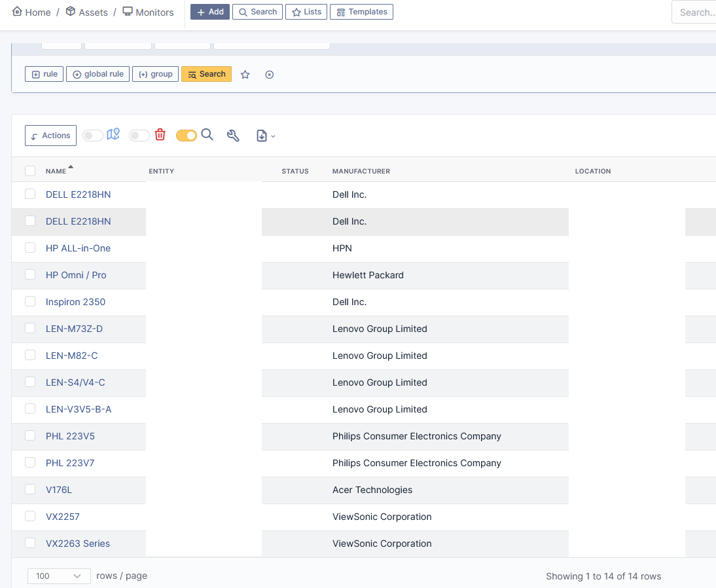Open LEN-S4/V4-C monitor link

pyautogui.click(x=75, y=382)
